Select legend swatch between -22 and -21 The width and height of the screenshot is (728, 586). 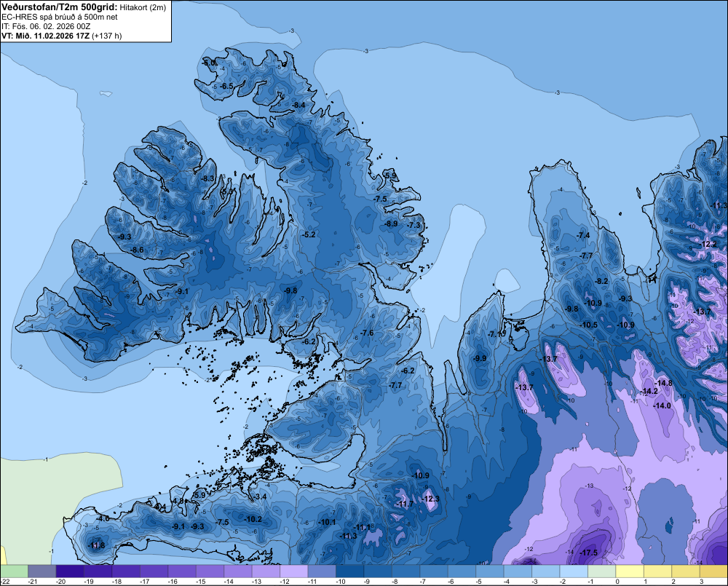pyautogui.click(x=14, y=571)
